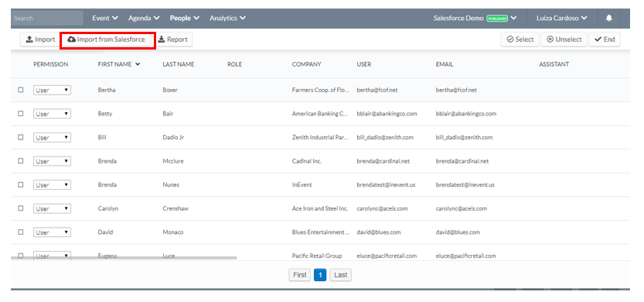
Task: Open the Analytics menu
Action: click(x=227, y=18)
